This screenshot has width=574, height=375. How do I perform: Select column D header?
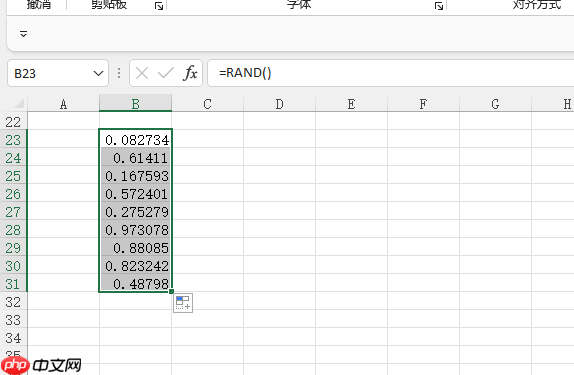pyautogui.click(x=279, y=104)
